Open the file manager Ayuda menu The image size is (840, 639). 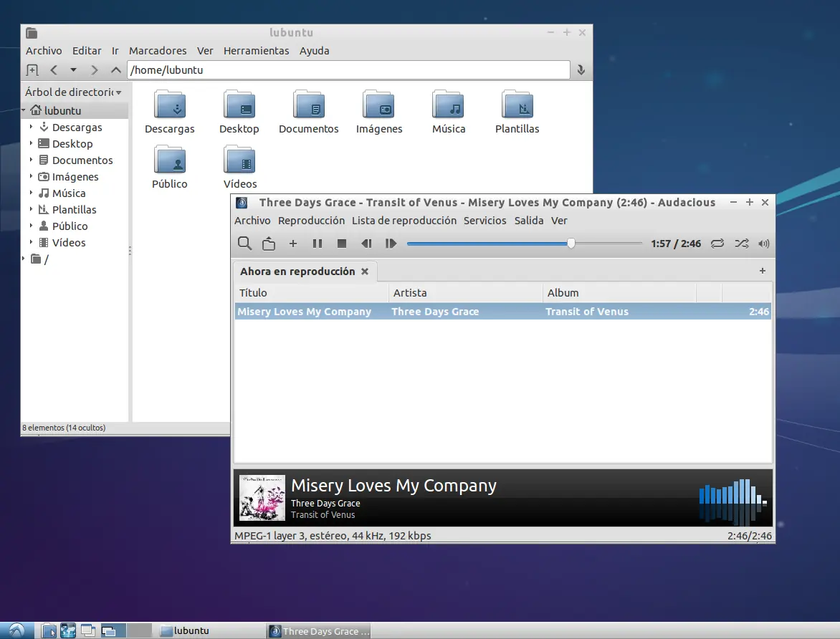(314, 51)
